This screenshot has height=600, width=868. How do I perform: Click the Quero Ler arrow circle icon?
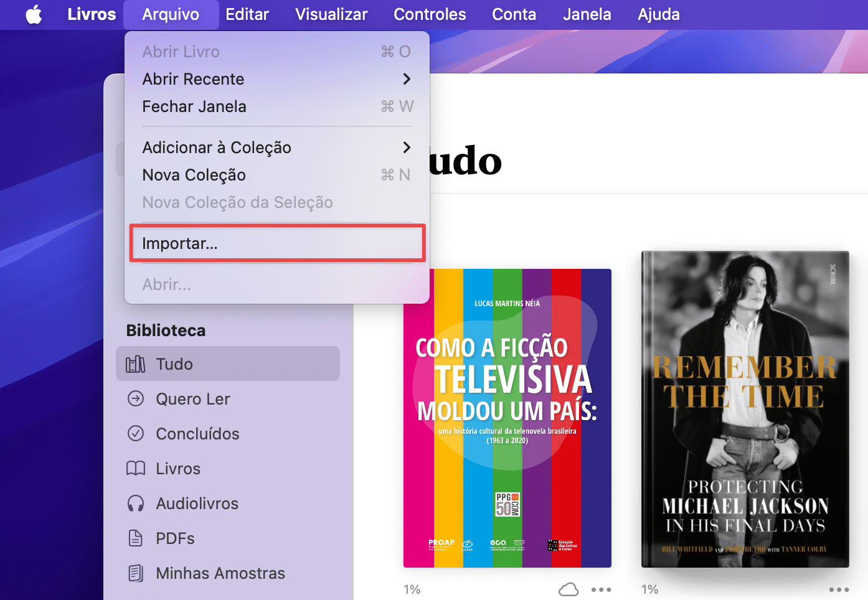135,398
